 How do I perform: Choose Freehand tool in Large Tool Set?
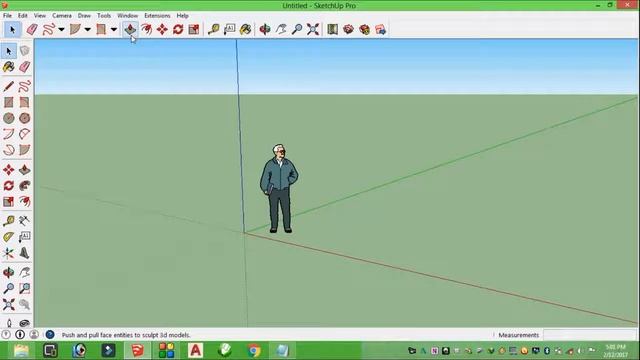[x=24, y=86]
